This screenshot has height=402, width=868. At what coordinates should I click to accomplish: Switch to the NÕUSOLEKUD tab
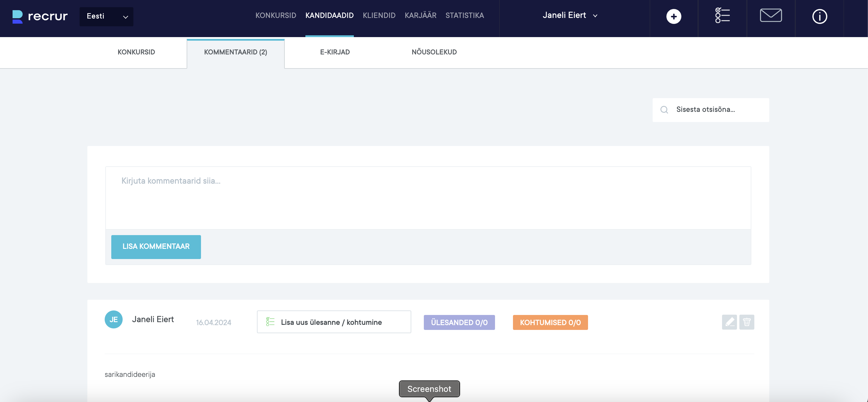[434, 52]
